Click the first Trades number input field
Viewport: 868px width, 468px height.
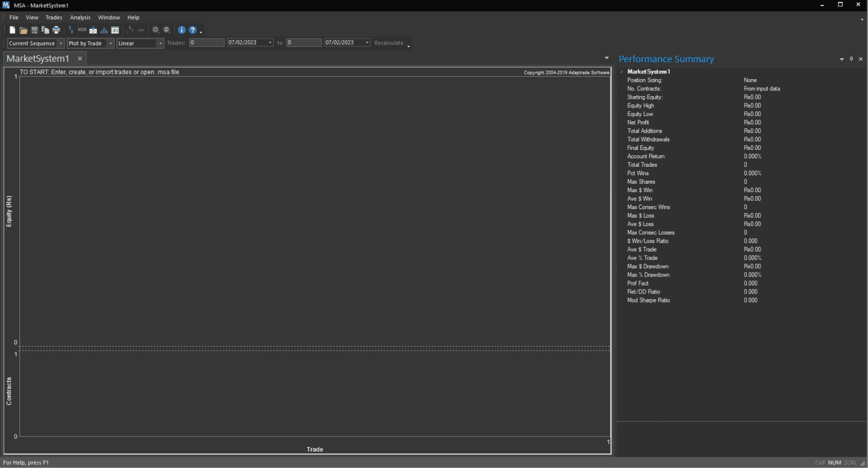pos(207,43)
